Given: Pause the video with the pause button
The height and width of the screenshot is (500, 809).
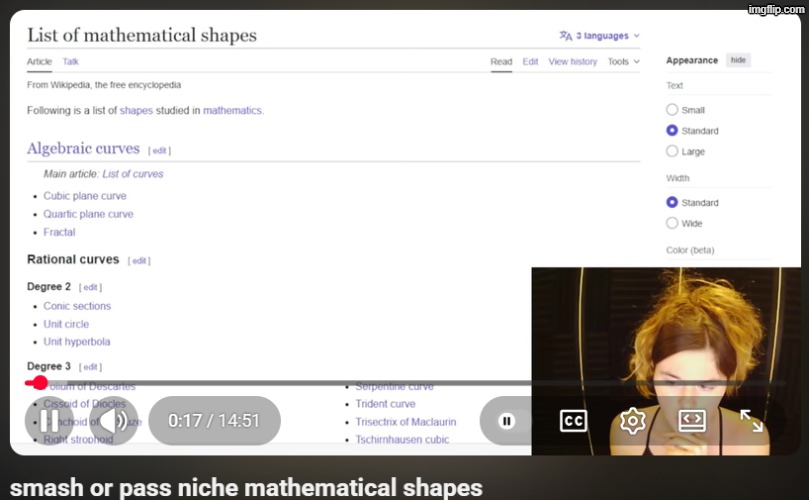Looking at the screenshot, I should 49,421.
